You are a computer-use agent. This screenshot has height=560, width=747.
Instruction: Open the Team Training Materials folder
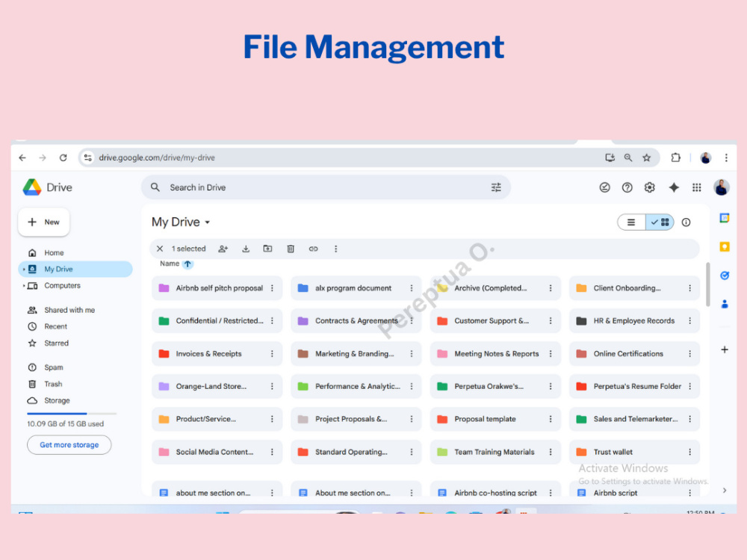click(x=495, y=452)
